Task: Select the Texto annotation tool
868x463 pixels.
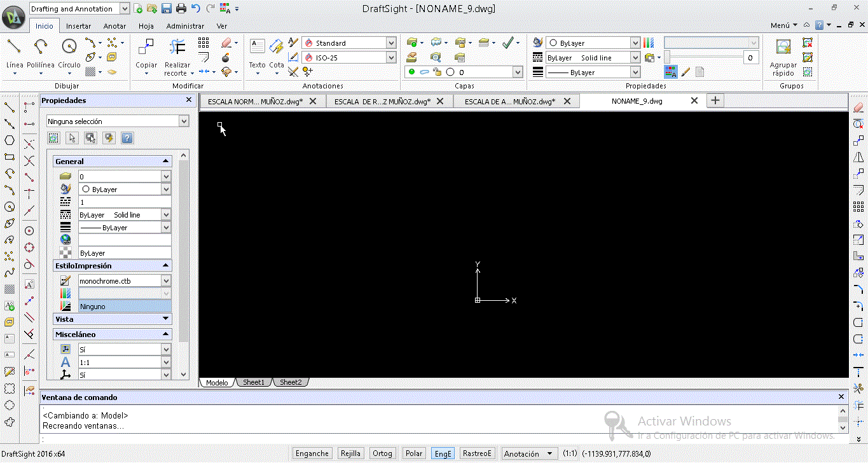Action: point(257,47)
